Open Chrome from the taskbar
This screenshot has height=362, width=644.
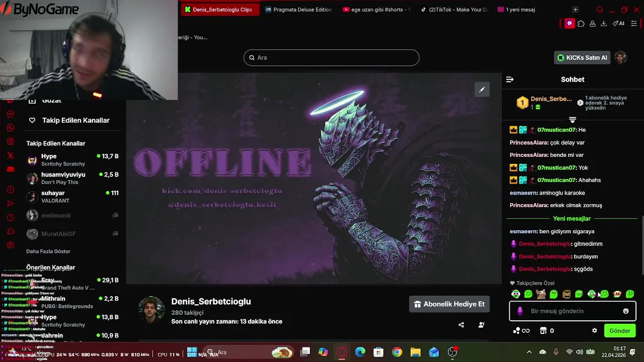[x=397, y=352]
